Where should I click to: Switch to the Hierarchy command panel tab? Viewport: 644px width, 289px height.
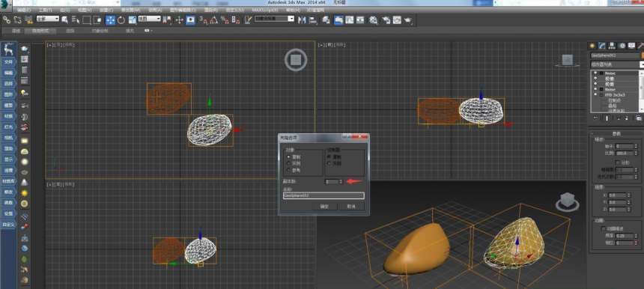(612, 46)
